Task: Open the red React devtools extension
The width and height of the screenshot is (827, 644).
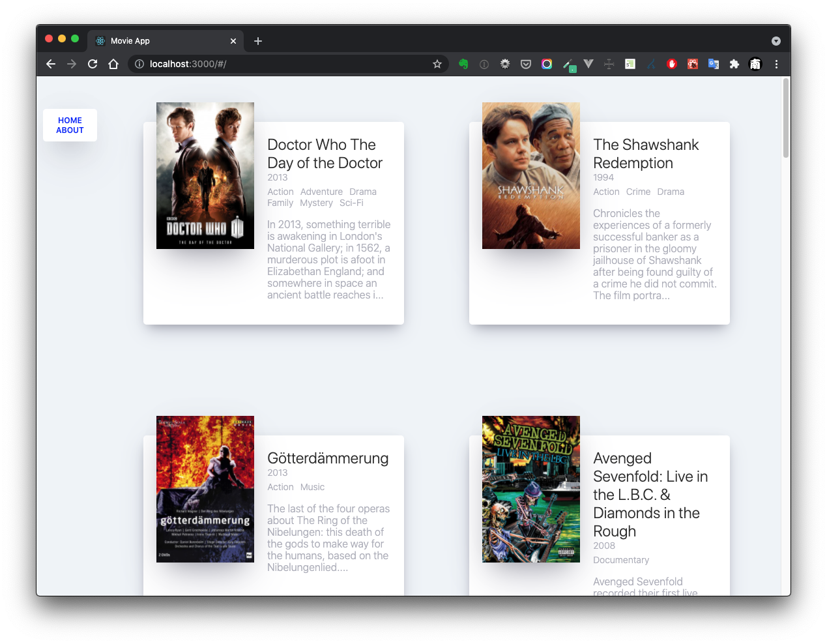Action: pyautogui.click(x=693, y=64)
